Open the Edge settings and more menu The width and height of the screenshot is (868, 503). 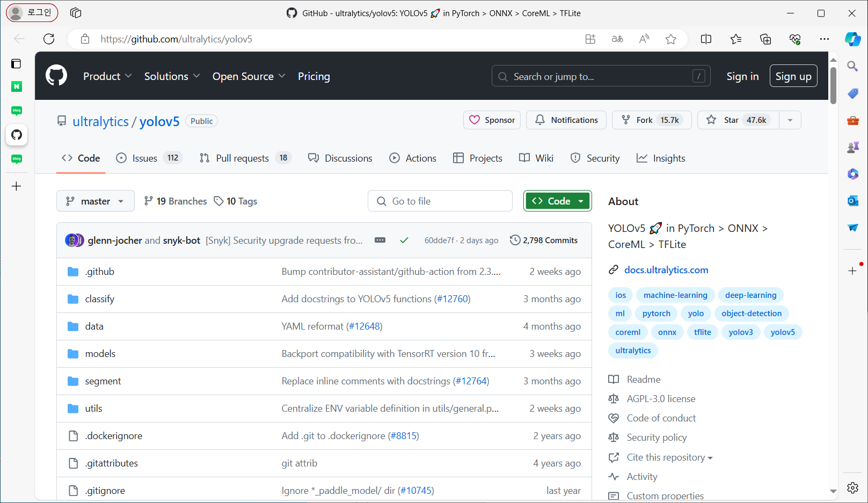click(x=825, y=39)
